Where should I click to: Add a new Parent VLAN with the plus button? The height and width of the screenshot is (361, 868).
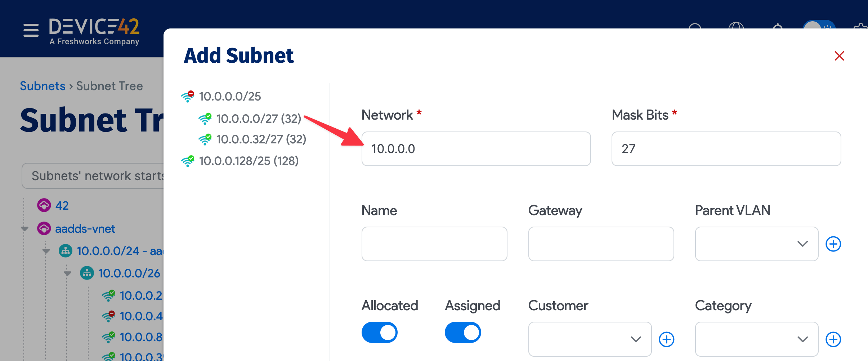click(834, 244)
